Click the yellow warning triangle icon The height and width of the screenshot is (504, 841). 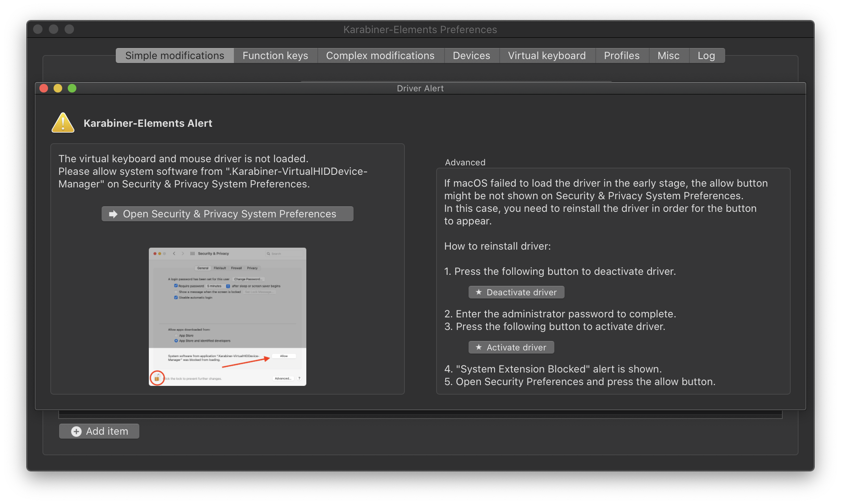(x=63, y=123)
